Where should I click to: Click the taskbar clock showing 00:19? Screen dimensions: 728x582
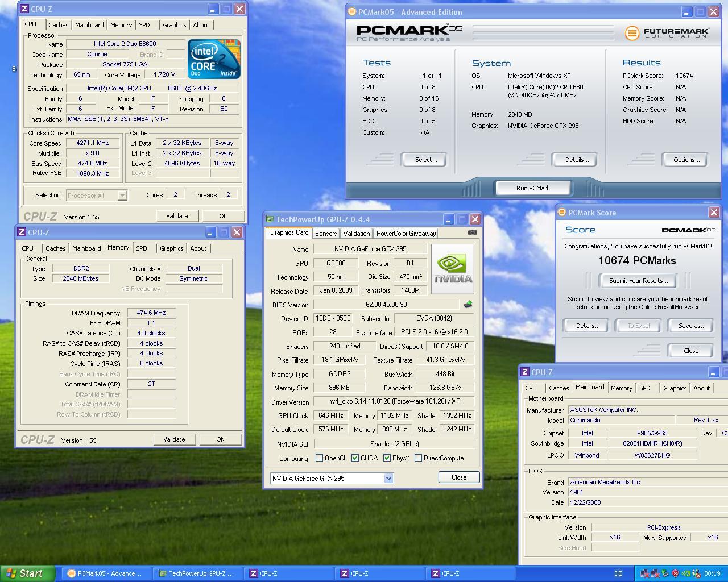point(712,573)
